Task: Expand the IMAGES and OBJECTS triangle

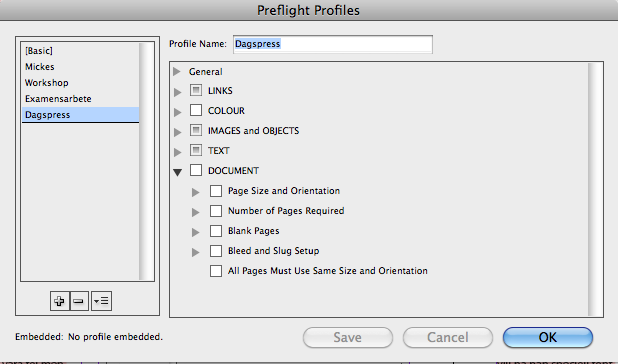Action: click(177, 132)
